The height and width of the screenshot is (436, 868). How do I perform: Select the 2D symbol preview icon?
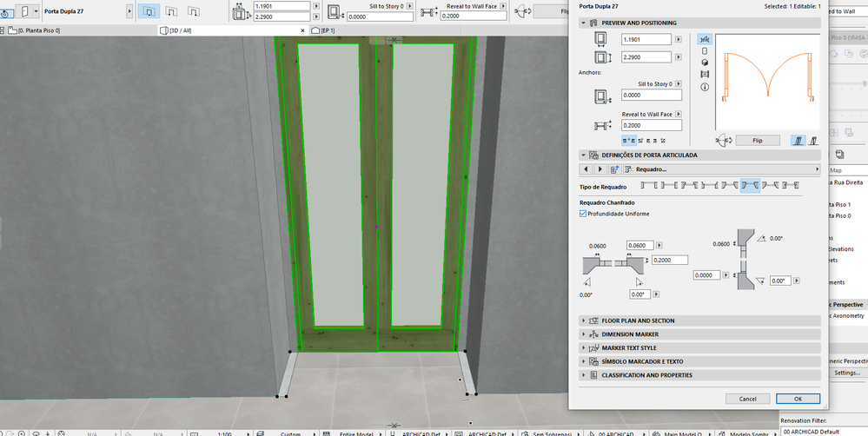click(704, 39)
